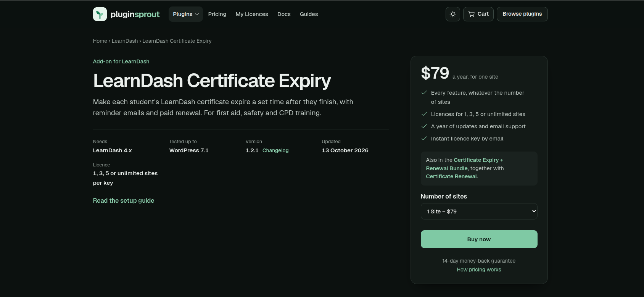Viewport: 644px width, 297px height.
Task: Toggle the light/dark theme sun button
Action: [453, 14]
